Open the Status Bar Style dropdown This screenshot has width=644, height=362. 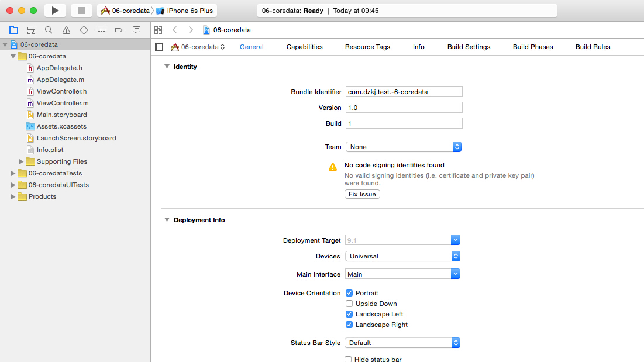coord(402,343)
